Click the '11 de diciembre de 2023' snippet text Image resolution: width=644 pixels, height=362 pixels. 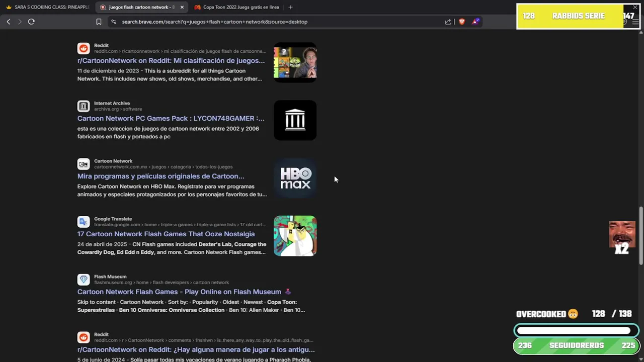coord(108,71)
